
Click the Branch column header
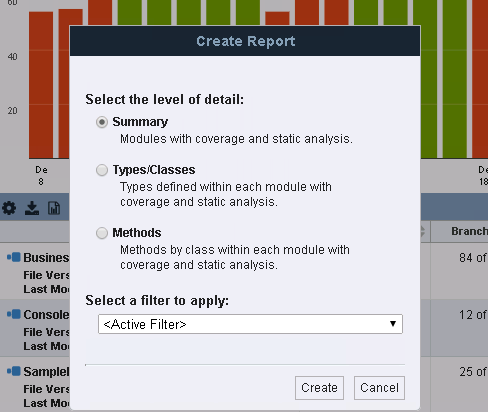[x=469, y=231]
